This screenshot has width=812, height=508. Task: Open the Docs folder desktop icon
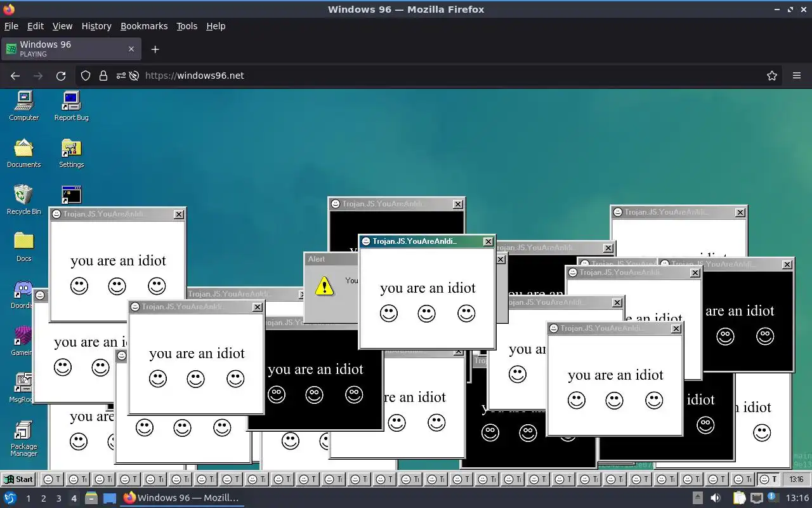coord(24,247)
